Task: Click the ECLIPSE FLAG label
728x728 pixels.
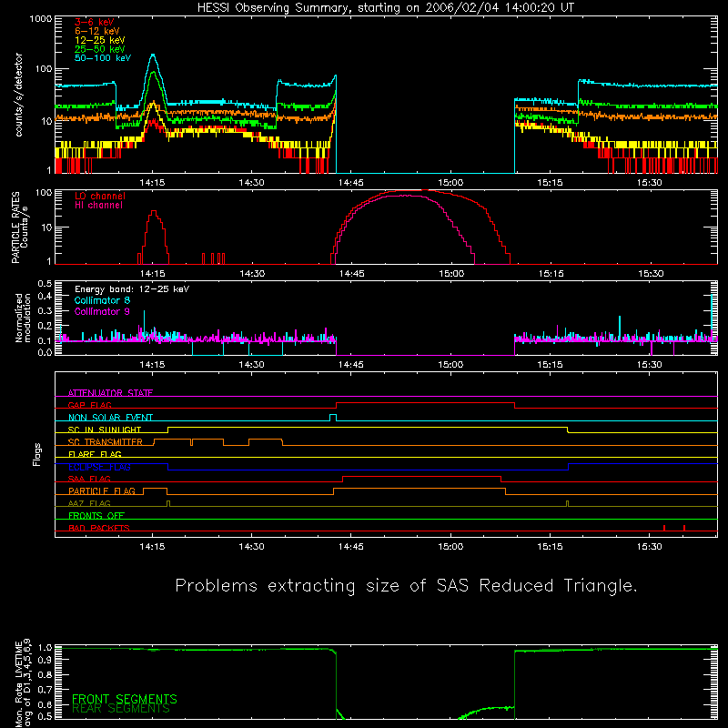Action: click(x=99, y=467)
